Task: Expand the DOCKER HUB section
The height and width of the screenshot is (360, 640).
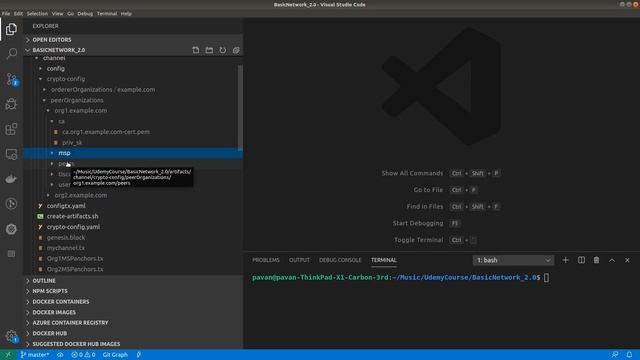Action: (133, 333)
